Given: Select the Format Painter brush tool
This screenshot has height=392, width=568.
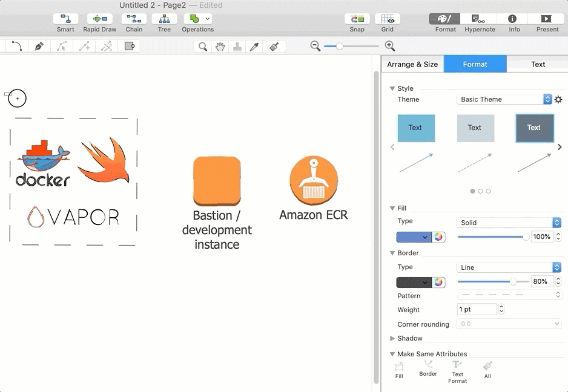Looking at the screenshot, I should [x=274, y=47].
